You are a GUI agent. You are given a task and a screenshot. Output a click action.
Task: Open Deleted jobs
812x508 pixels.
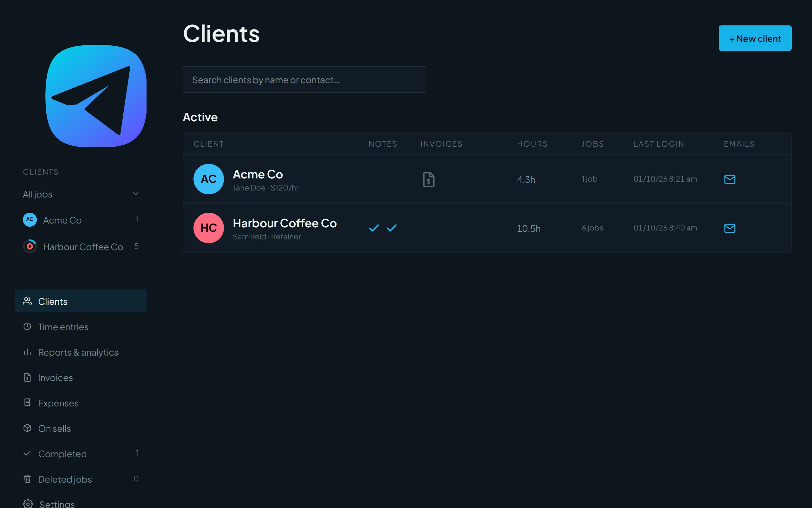pyautogui.click(x=81, y=479)
